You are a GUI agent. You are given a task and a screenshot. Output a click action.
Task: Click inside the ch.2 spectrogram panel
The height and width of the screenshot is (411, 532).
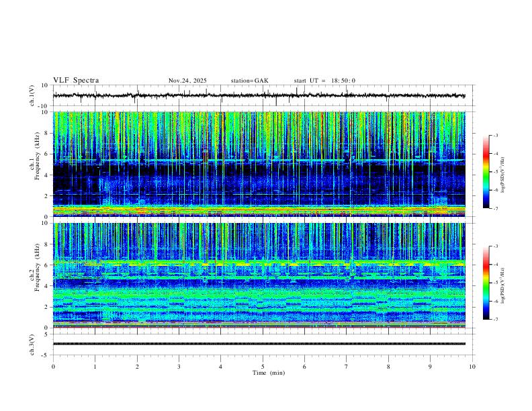click(x=259, y=275)
